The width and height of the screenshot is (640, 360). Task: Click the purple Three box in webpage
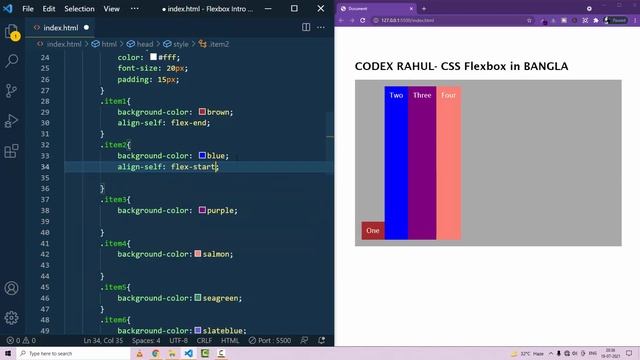tap(422, 163)
